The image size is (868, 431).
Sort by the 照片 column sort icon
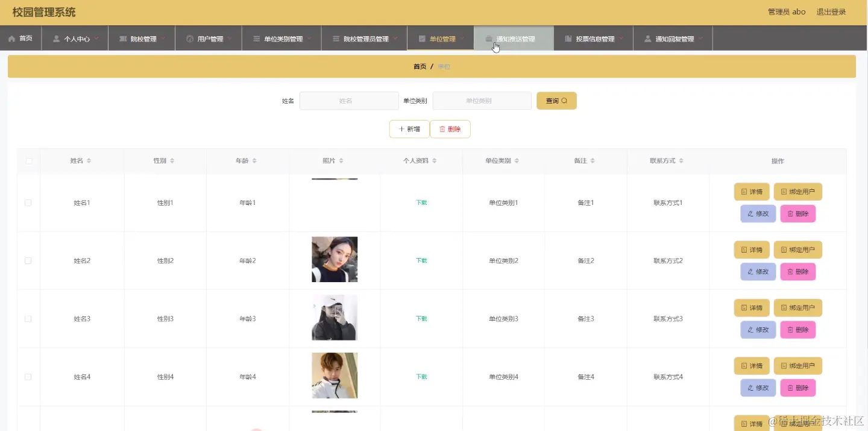click(341, 161)
